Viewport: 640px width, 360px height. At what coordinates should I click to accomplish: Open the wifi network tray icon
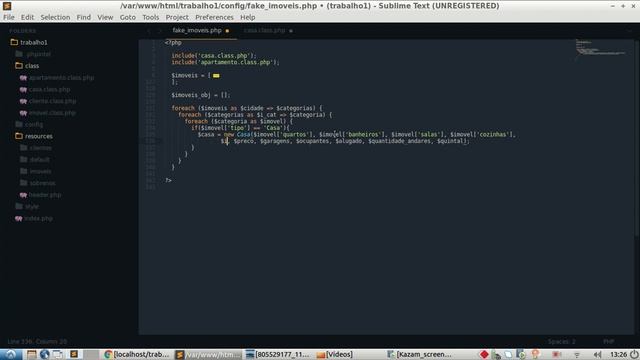click(x=577, y=355)
